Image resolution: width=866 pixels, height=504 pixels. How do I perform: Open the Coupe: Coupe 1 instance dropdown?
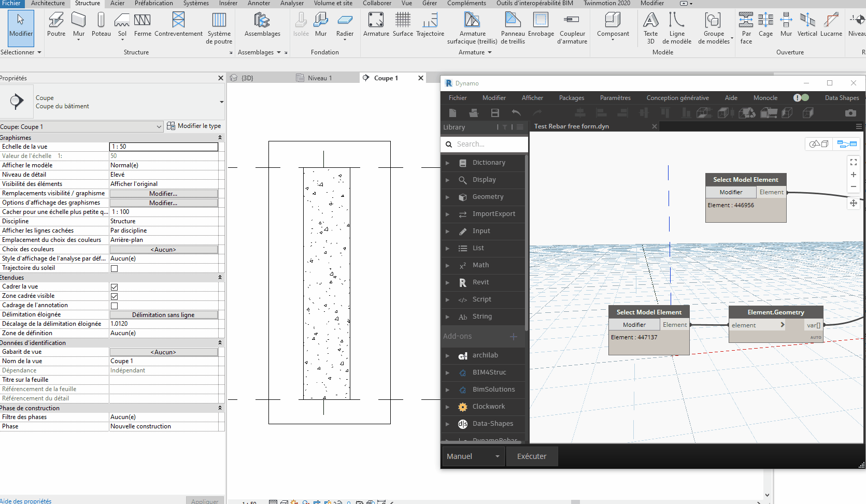point(81,126)
